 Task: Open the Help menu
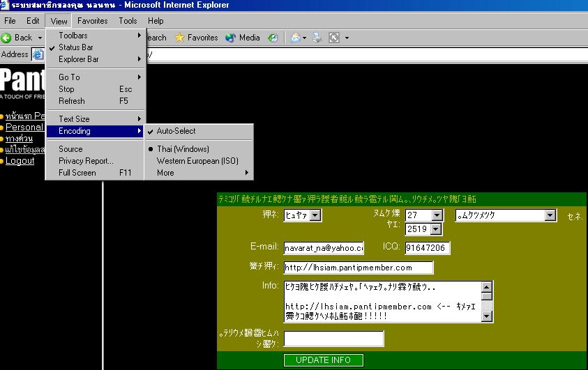[156, 21]
